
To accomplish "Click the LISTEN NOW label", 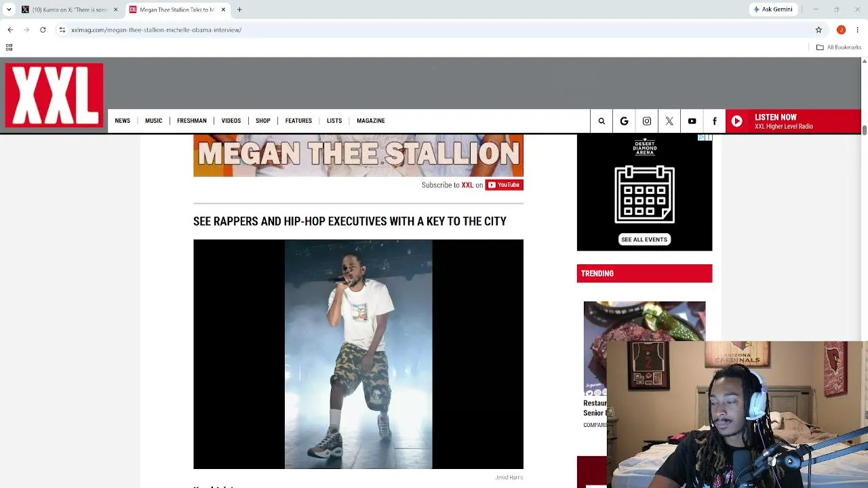I will (776, 117).
